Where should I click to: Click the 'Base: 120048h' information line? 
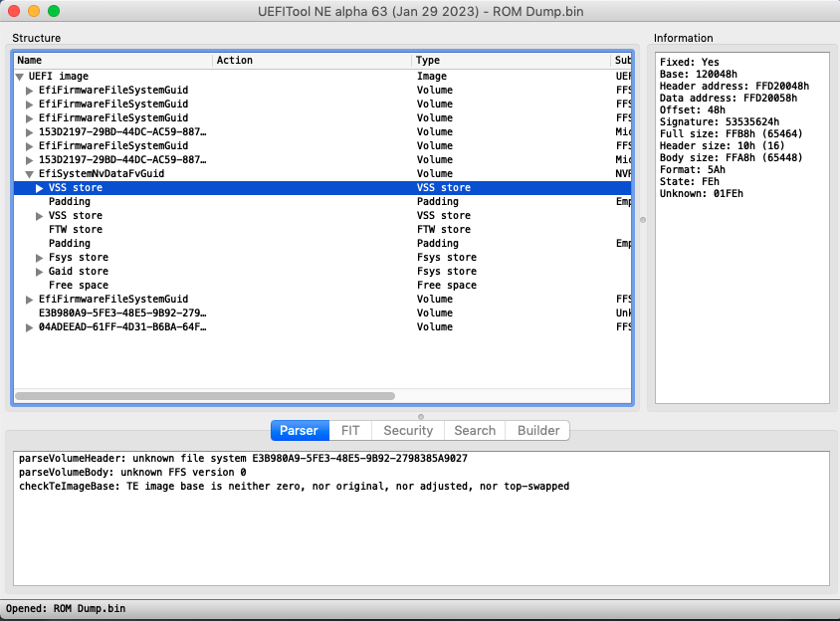click(x=699, y=74)
